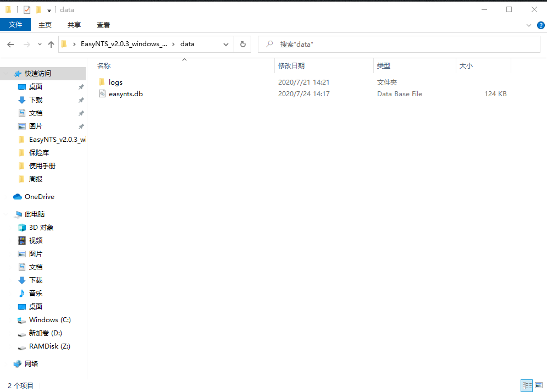Switch to the 共享 ribbon tab
Screen dimensions: 547x392
pyautogui.click(x=74, y=25)
